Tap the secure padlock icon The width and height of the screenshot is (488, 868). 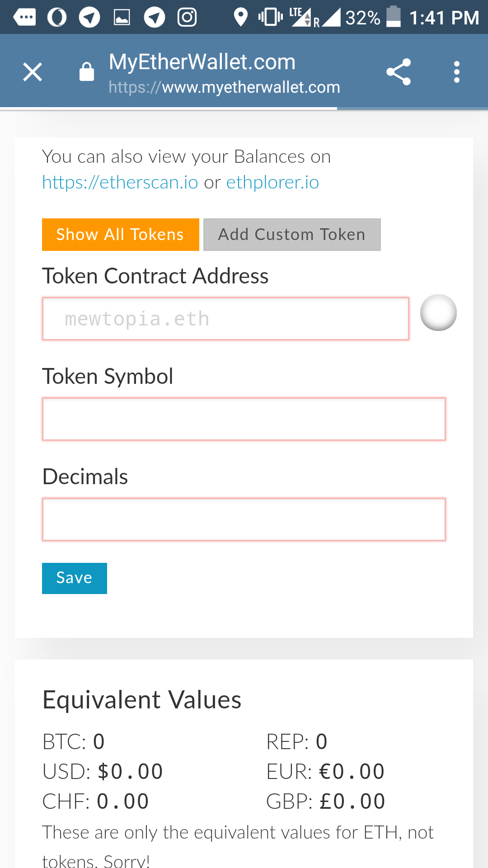tap(87, 71)
